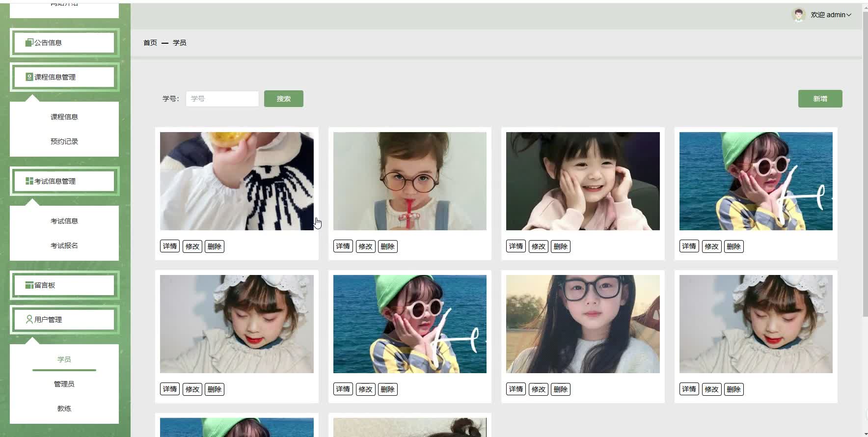
Task: Open photo of girl drinking with straw
Action: [x=410, y=181]
